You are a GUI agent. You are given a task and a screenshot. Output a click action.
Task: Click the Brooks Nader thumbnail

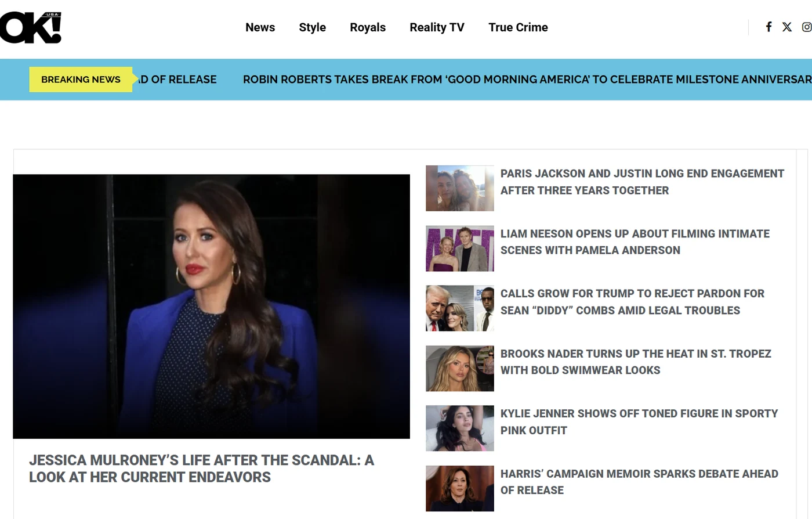[460, 369]
